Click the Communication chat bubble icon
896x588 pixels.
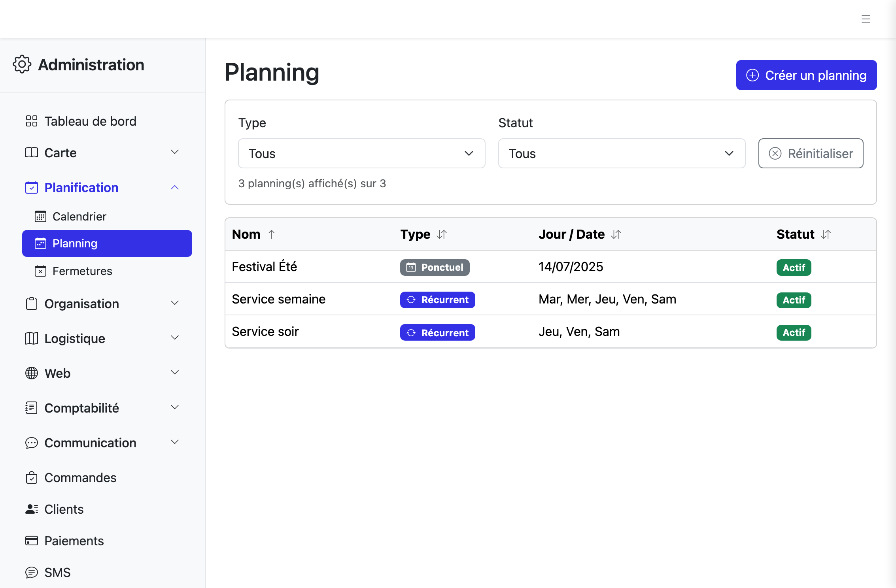(x=32, y=443)
